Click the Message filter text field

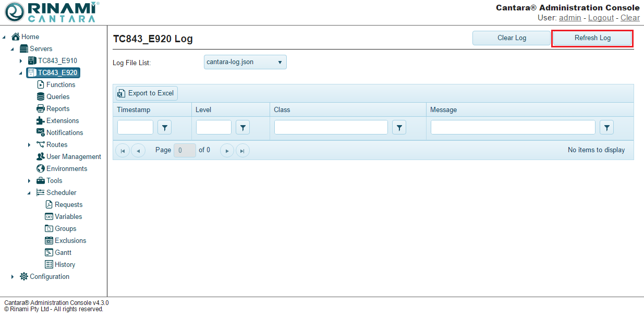(513, 127)
